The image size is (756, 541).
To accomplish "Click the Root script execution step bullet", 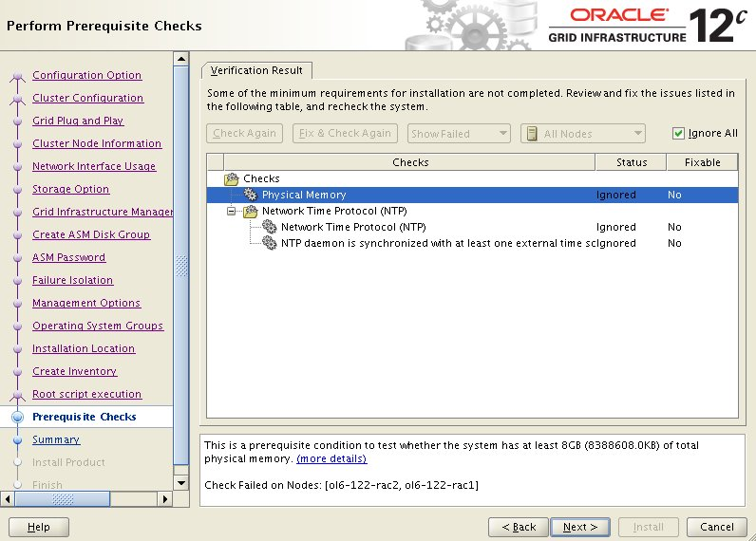I will 17,395.
